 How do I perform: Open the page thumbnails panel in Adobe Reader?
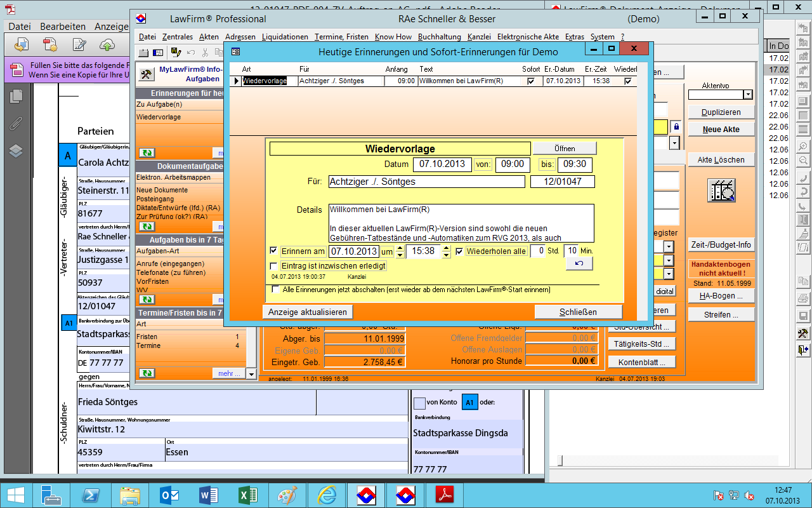[x=16, y=97]
